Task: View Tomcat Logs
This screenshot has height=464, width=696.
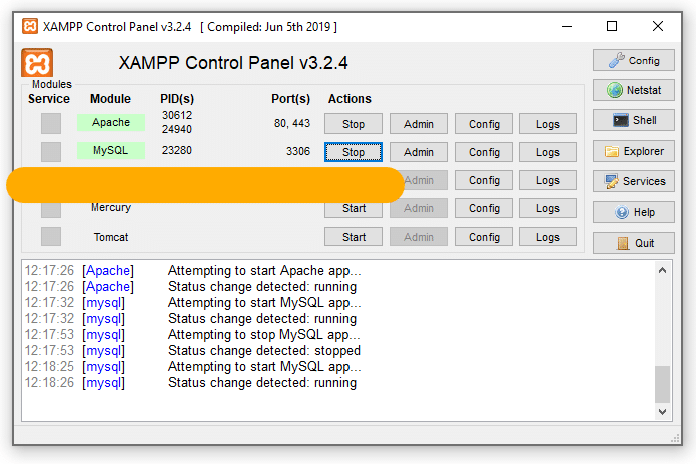Action: [548, 237]
